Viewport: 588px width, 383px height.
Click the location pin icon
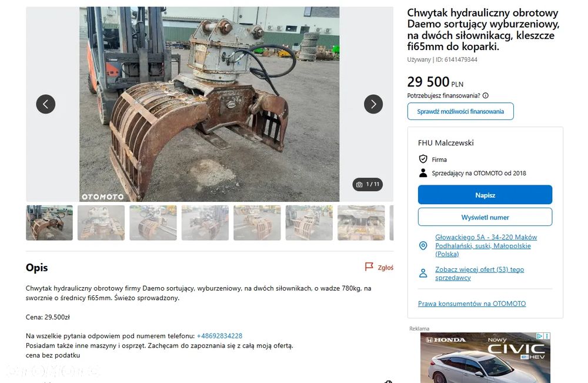[x=423, y=246]
